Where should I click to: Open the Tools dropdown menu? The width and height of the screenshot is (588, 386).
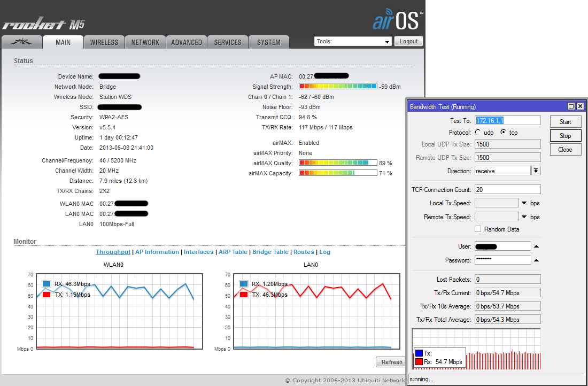353,42
